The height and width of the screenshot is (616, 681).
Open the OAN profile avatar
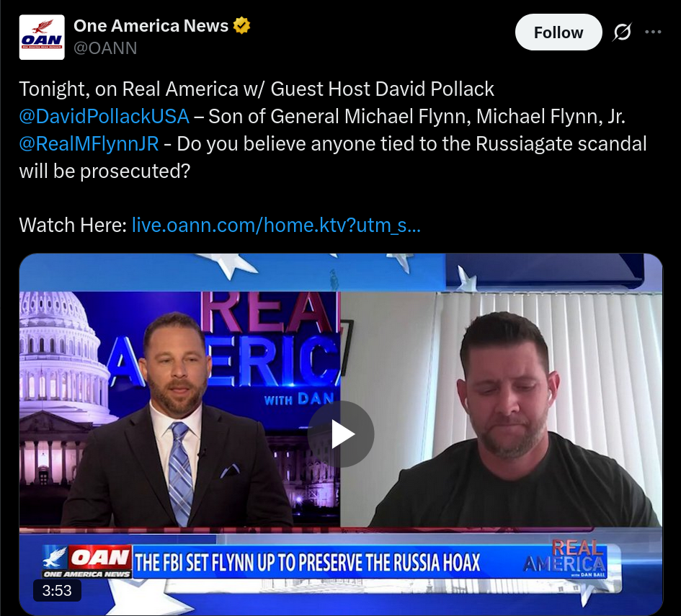click(42, 37)
